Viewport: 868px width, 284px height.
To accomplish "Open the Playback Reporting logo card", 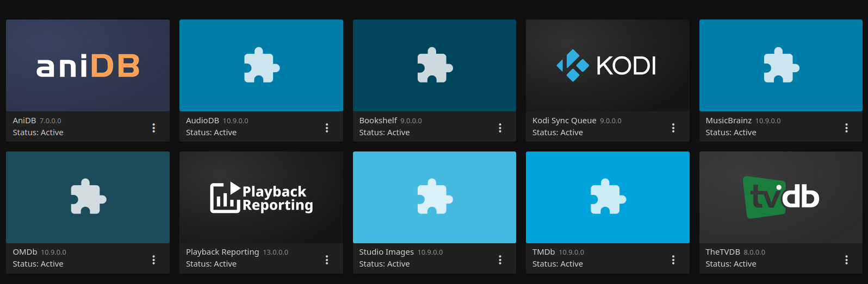I will (x=261, y=197).
